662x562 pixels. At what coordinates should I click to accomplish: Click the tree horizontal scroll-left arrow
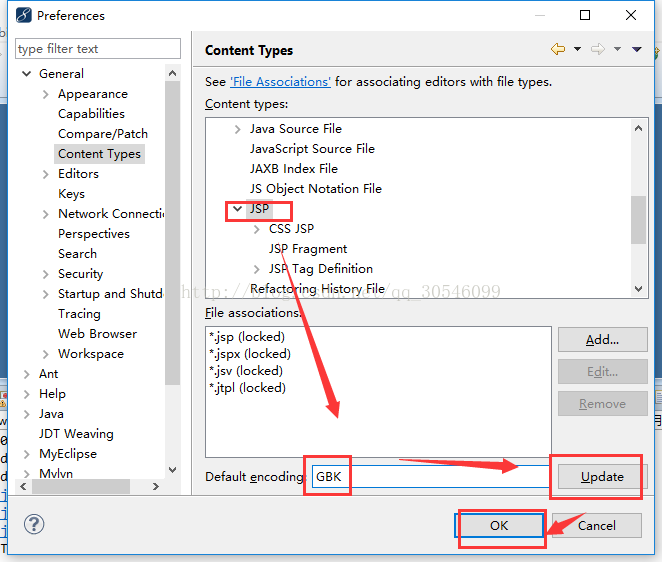23,486
